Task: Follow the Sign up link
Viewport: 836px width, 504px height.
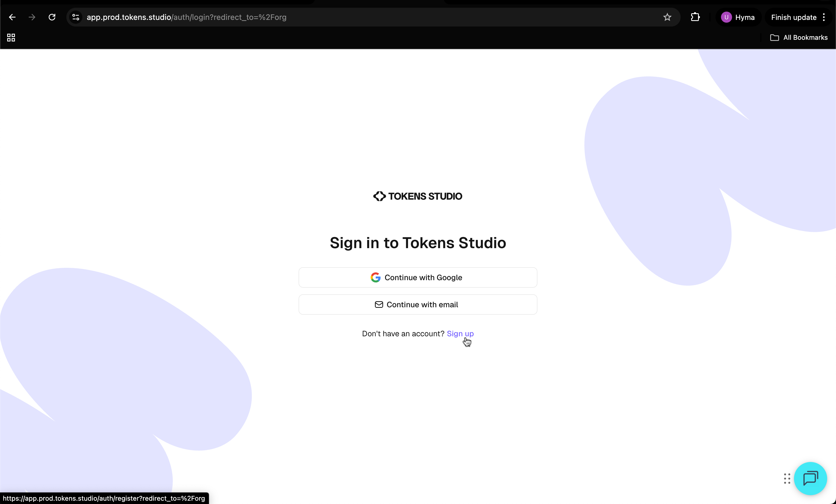Action: pos(460,334)
